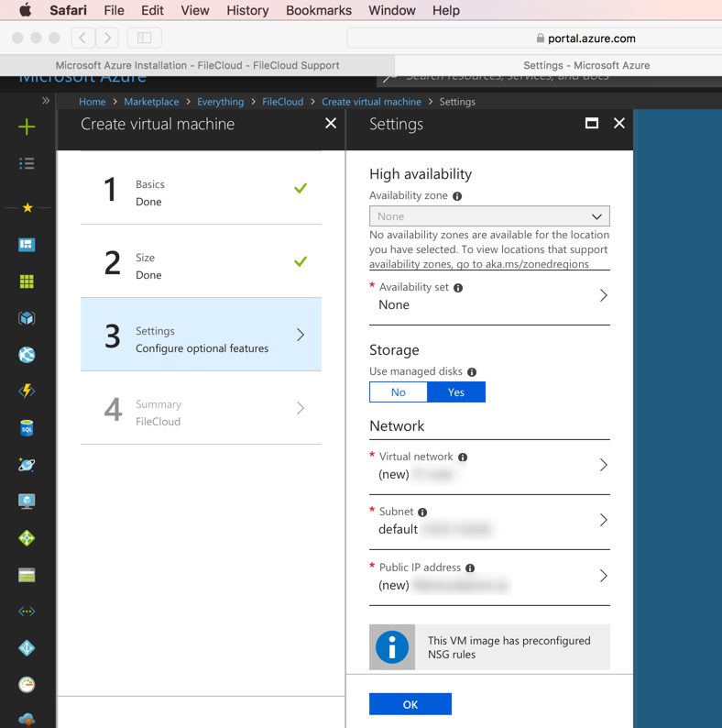Open the all services list icon

[x=27, y=163]
